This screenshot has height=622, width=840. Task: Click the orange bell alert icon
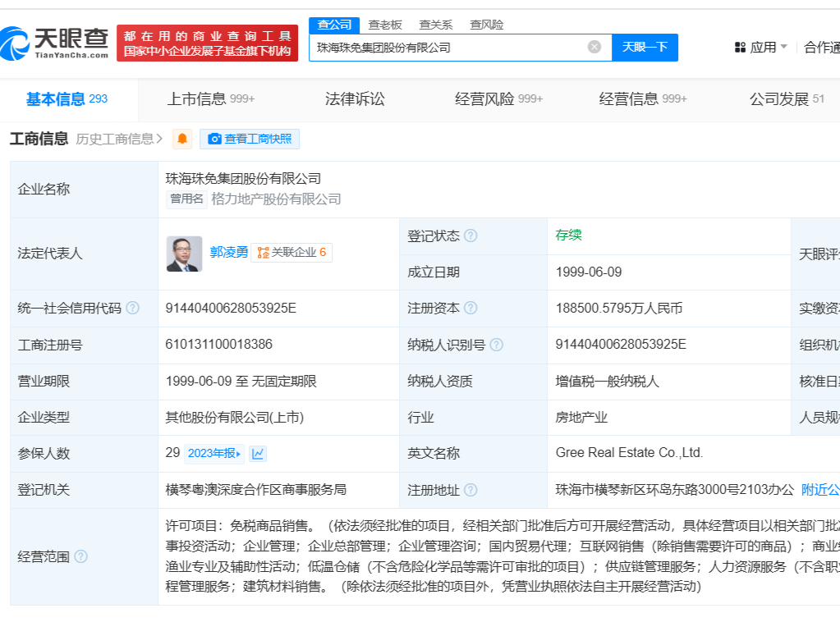click(x=181, y=139)
